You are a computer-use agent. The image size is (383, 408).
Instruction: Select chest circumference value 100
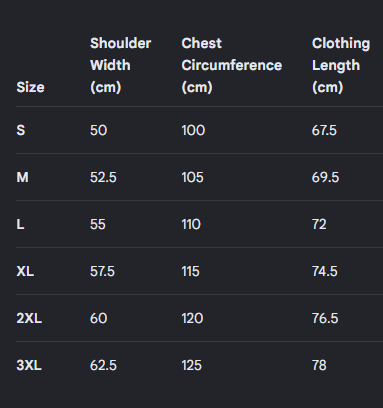(x=193, y=130)
